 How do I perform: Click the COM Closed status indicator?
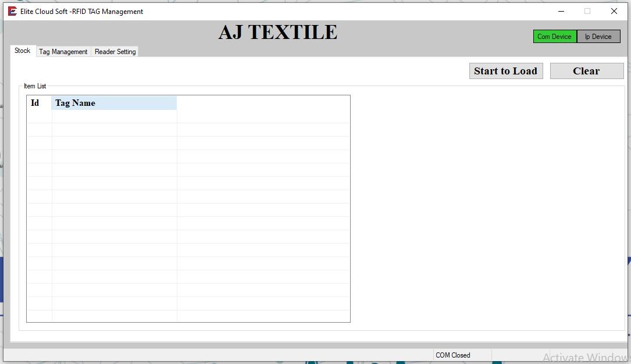click(453, 355)
